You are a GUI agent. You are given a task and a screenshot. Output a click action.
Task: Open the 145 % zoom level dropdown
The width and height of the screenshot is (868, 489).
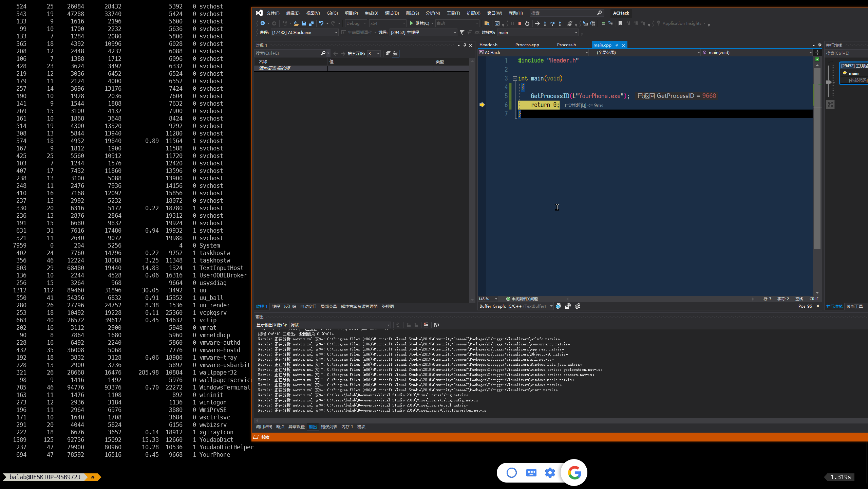coord(488,299)
